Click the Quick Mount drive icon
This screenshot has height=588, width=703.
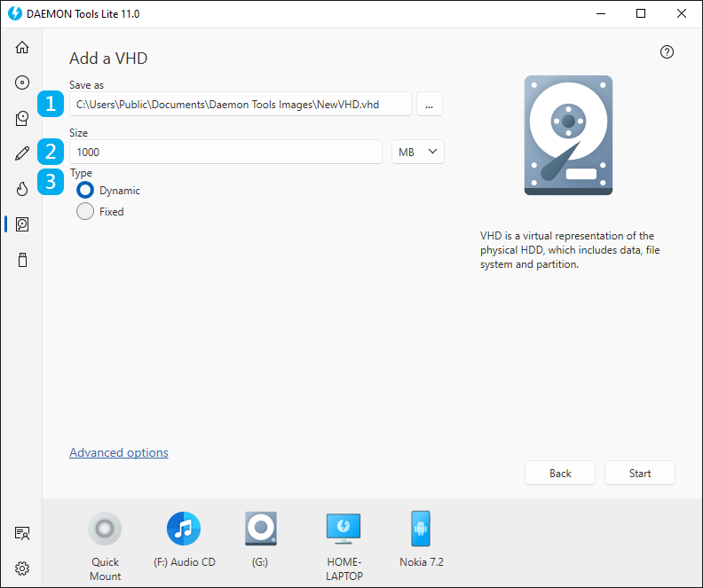coord(105,529)
